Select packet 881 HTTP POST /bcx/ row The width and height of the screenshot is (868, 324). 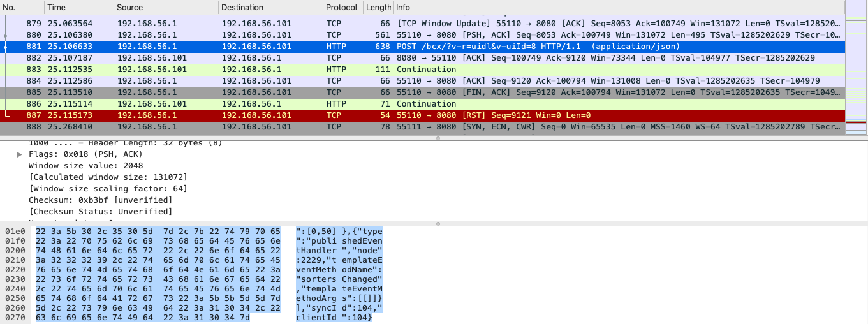pos(422,47)
